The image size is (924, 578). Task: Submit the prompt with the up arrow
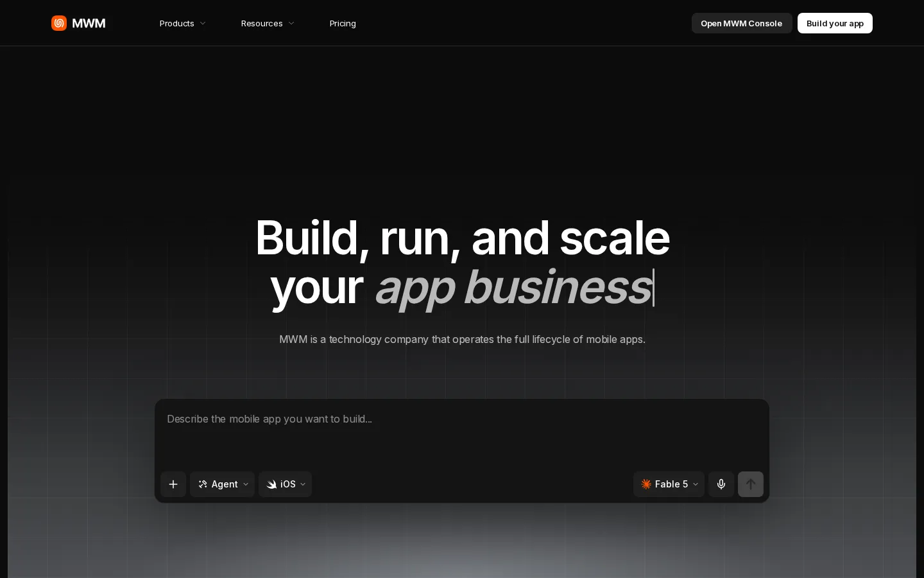(x=751, y=484)
